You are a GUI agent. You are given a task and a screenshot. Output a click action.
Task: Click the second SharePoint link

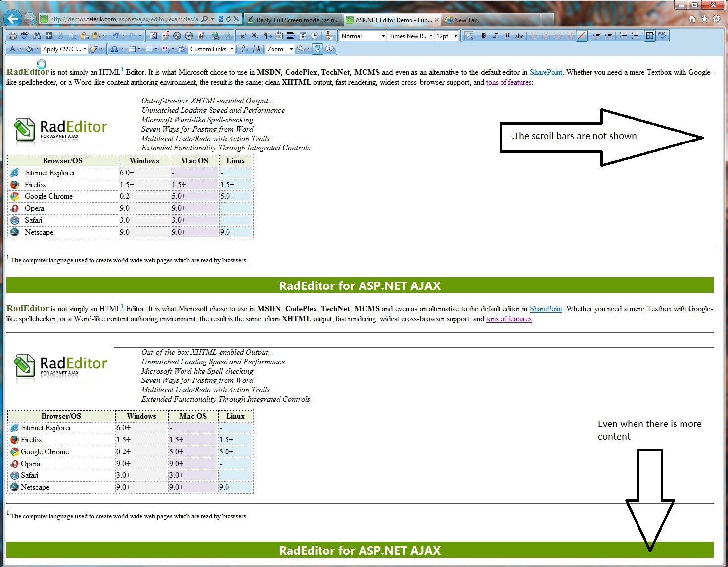546,309
